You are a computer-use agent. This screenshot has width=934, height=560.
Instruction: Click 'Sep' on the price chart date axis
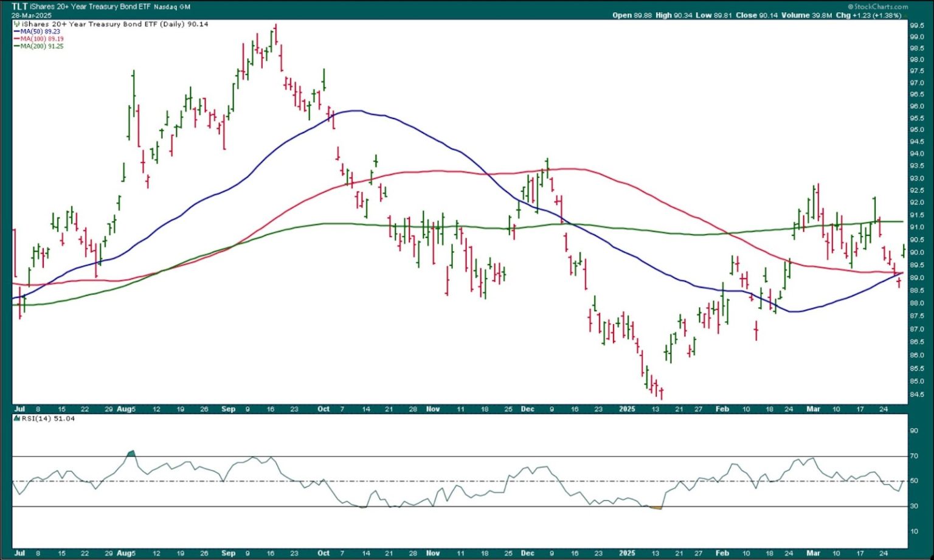[x=228, y=409]
